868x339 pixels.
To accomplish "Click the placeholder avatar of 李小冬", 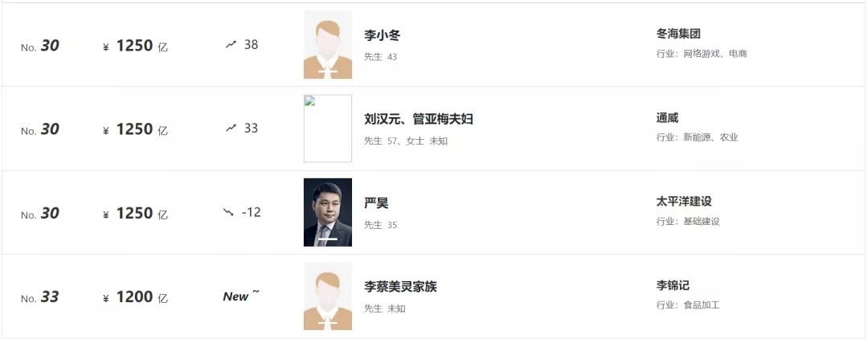I will click(x=327, y=45).
